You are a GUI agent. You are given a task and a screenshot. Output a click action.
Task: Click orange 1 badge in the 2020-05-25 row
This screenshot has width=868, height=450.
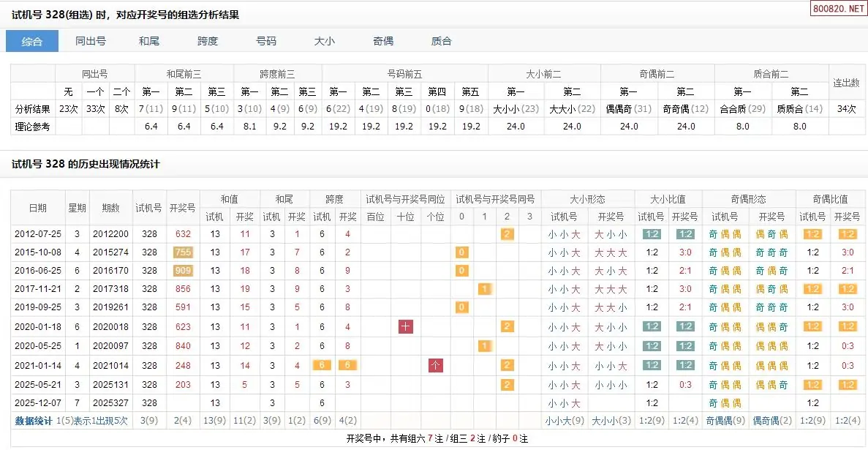pos(484,345)
